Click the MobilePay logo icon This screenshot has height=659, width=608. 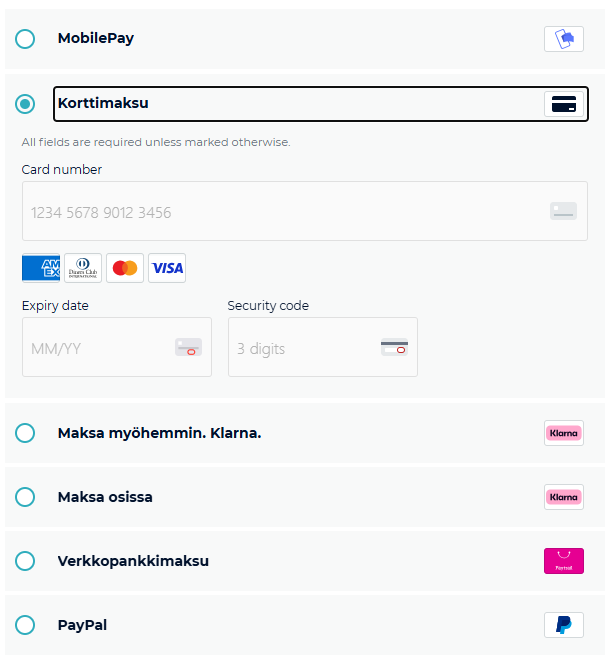point(563,39)
